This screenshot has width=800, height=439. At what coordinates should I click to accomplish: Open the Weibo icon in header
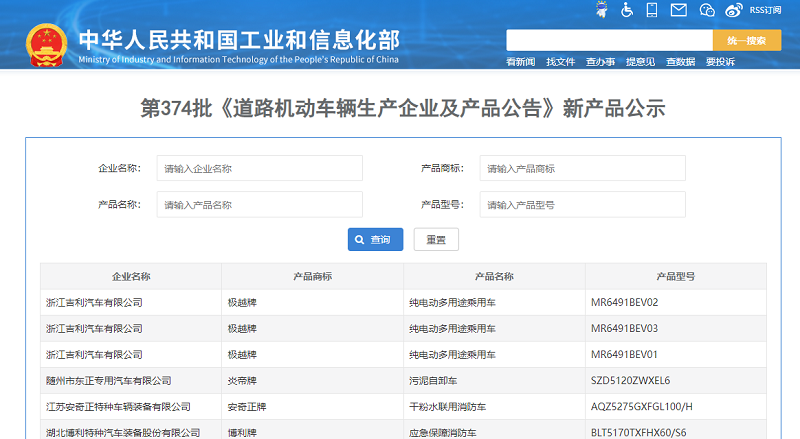point(734,10)
